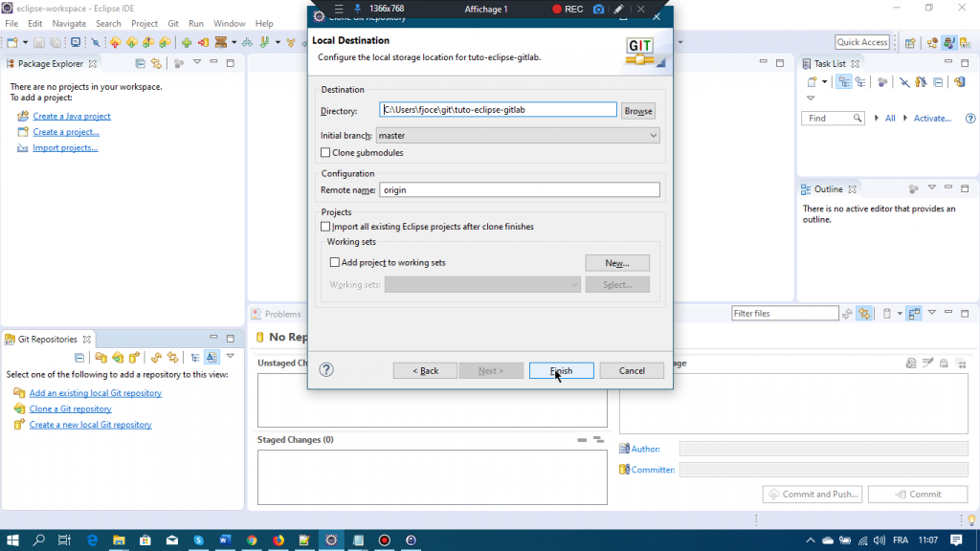
Task: Open the notification center in system tray
Action: point(956,540)
